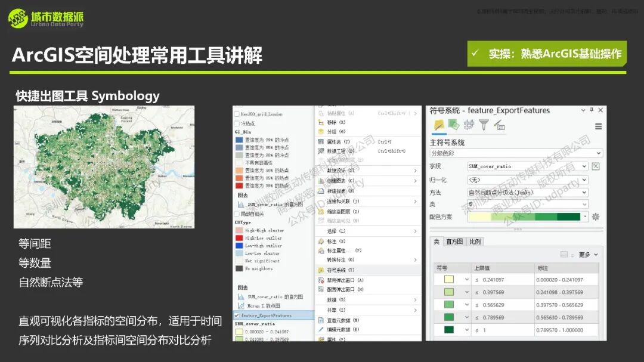Switch to the 比例 tab
Screen dimensions: 644x362
(475, 242)
